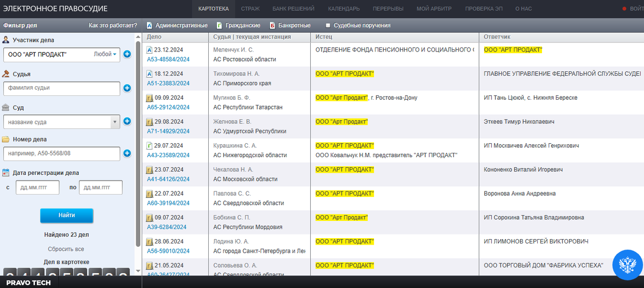
Task: Click the PRAVO TECH footer logo
Action: [x=28, y=283]
